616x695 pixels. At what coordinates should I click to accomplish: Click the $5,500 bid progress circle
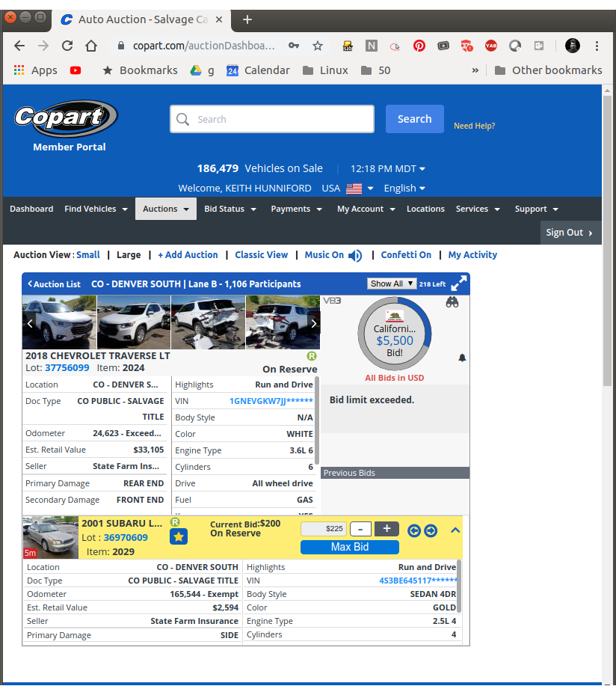(x=394, y=334)
